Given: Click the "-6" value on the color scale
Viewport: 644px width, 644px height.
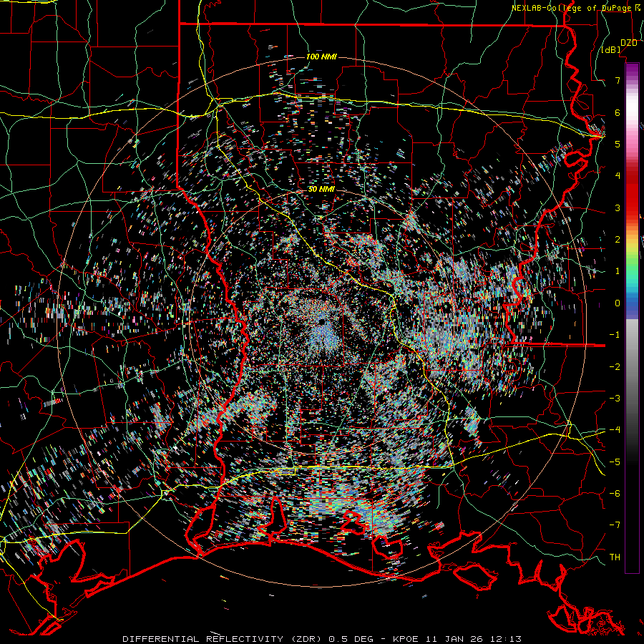Looking at the screenshot, I should point(615,493).
